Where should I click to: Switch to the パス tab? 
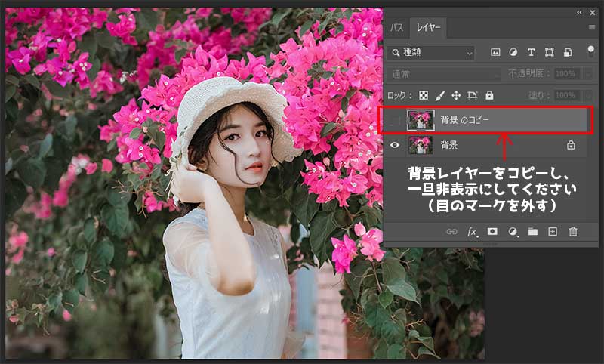click(397, 27)
